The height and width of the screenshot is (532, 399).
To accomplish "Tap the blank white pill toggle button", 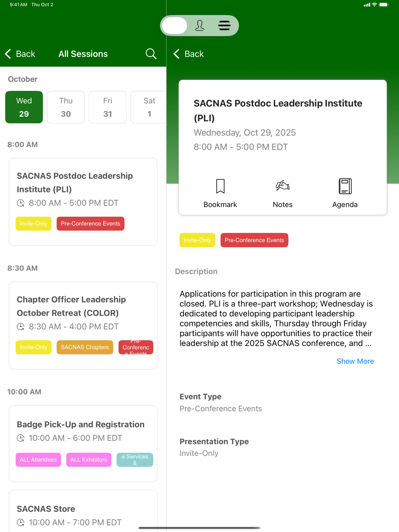I will 175,26.
